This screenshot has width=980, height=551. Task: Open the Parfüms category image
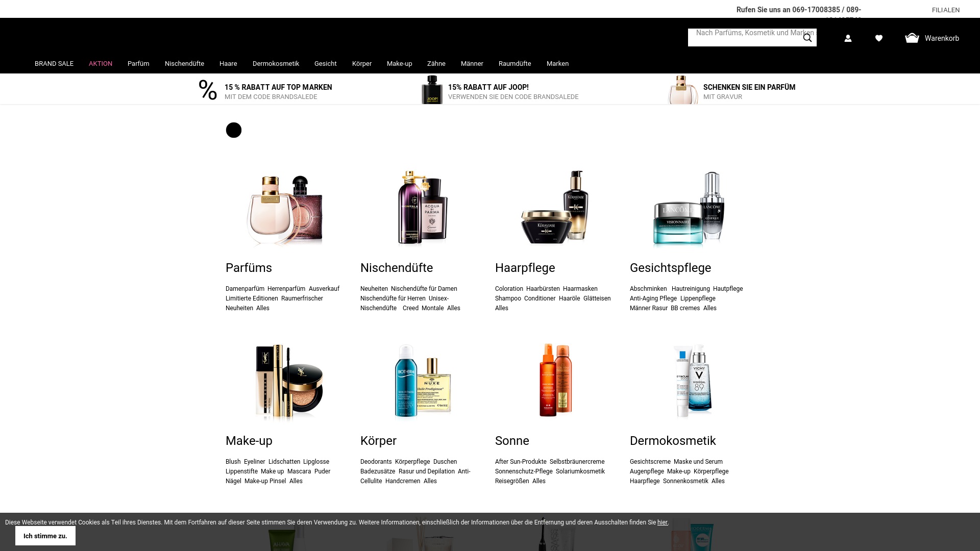285,210
